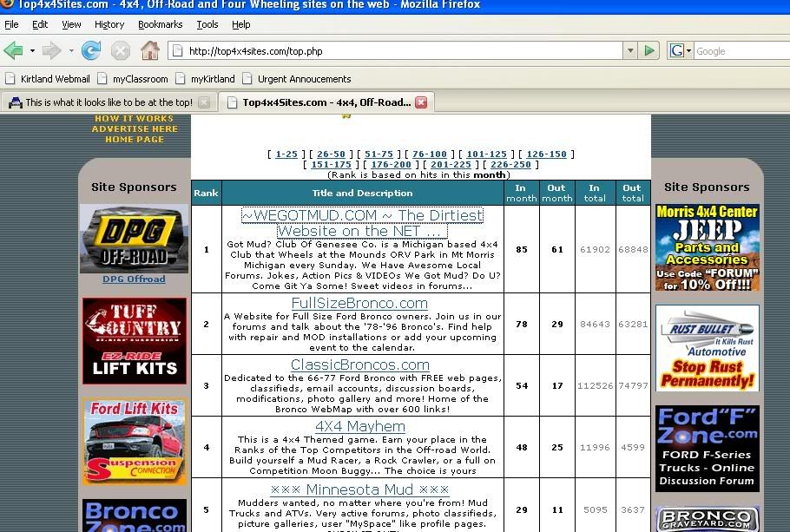Viewport: 790px width, 532px height.
Task: Open the Tools menu
Action: (x=207, y=24)
